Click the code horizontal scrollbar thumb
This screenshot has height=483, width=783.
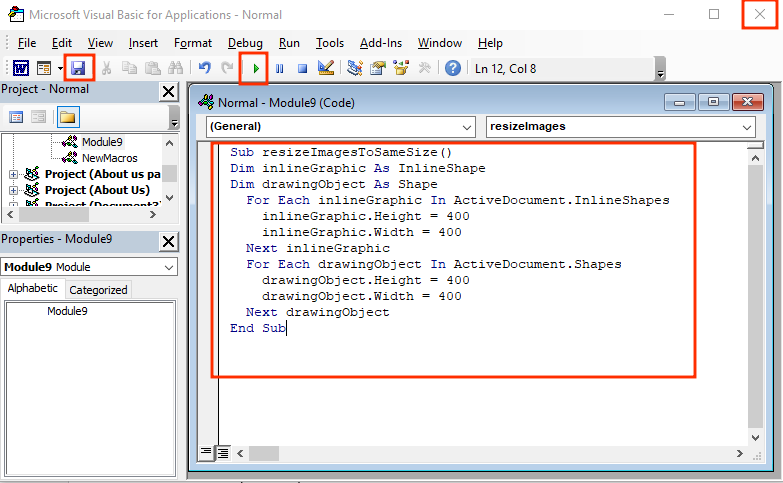(x=264, y=454)
